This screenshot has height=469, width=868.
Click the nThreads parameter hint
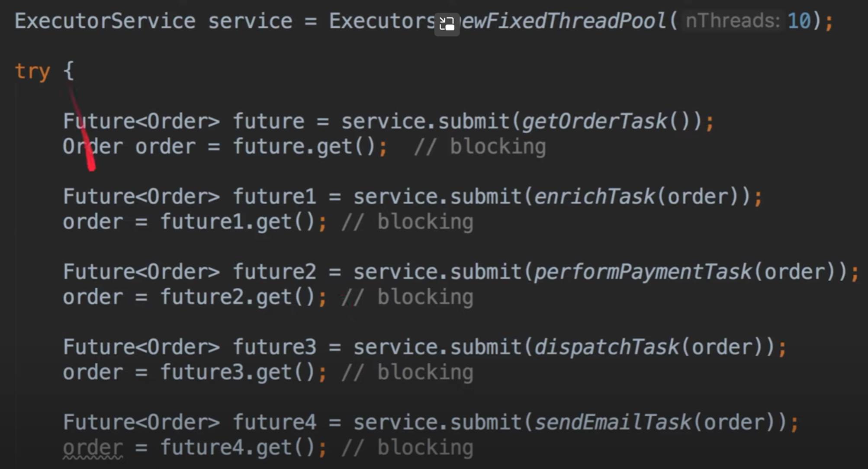click(x=733, y=21)
